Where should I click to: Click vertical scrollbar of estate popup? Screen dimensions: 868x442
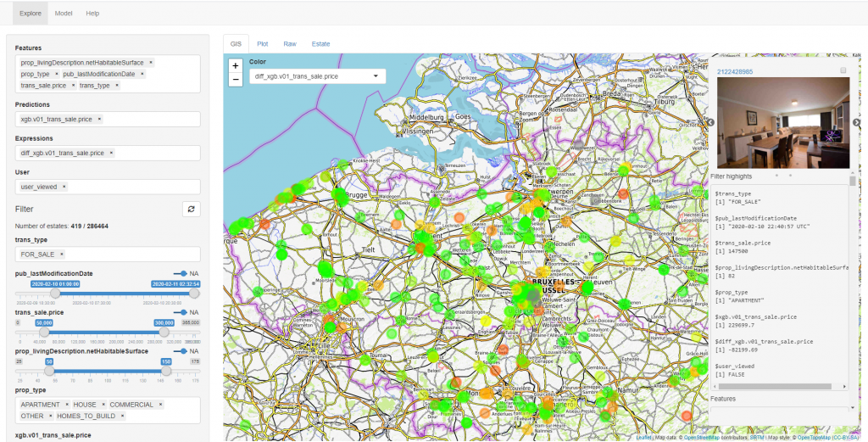(x=853, y=182)
